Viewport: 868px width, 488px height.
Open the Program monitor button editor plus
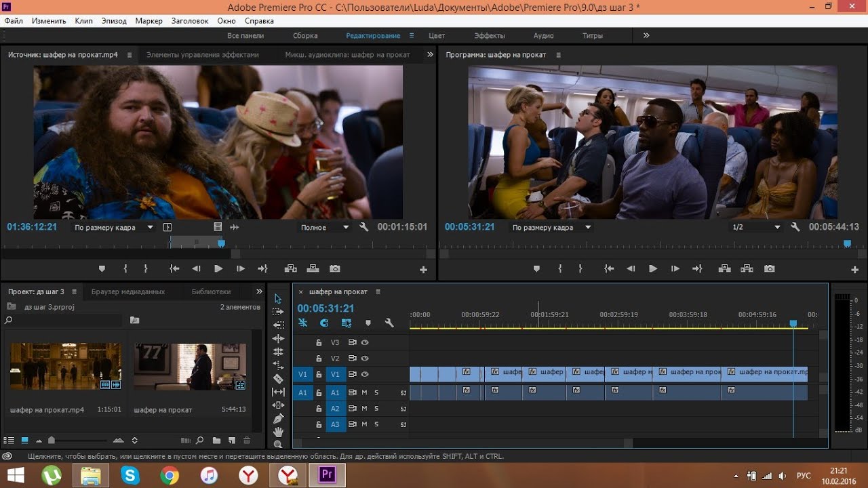[x=854, y=270]
